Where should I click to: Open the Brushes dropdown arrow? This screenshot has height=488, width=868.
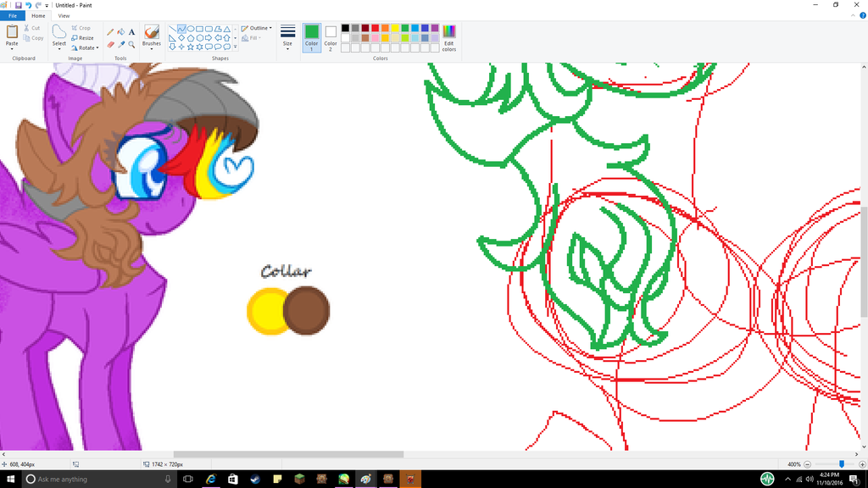pos(152,49)
